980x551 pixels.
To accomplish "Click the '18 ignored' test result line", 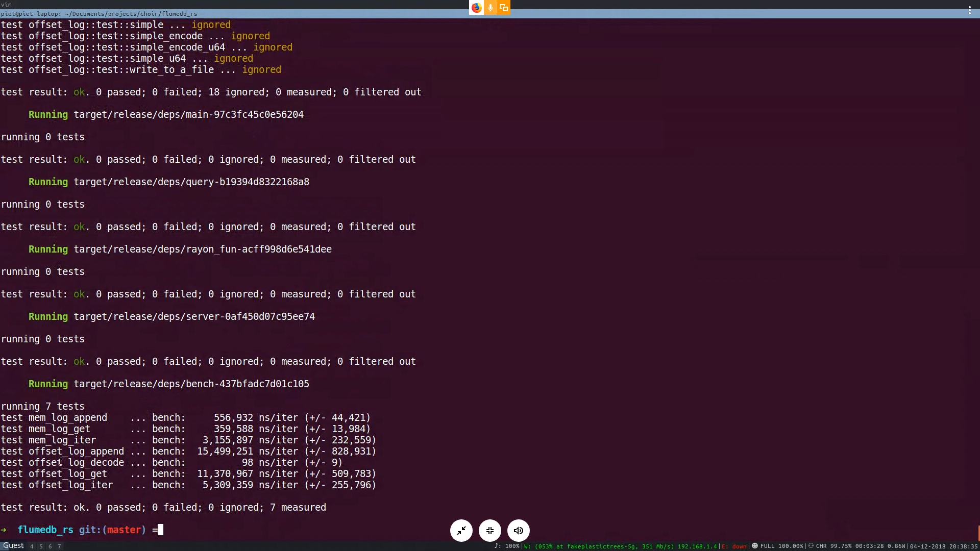I will pyautogui.click(x=211, y=92).
